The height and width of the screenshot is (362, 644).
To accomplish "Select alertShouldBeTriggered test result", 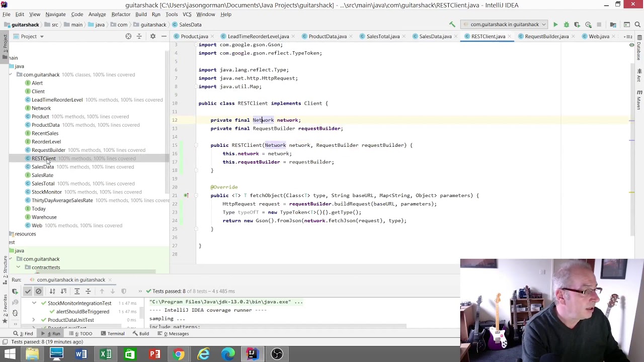I will 83,312.
